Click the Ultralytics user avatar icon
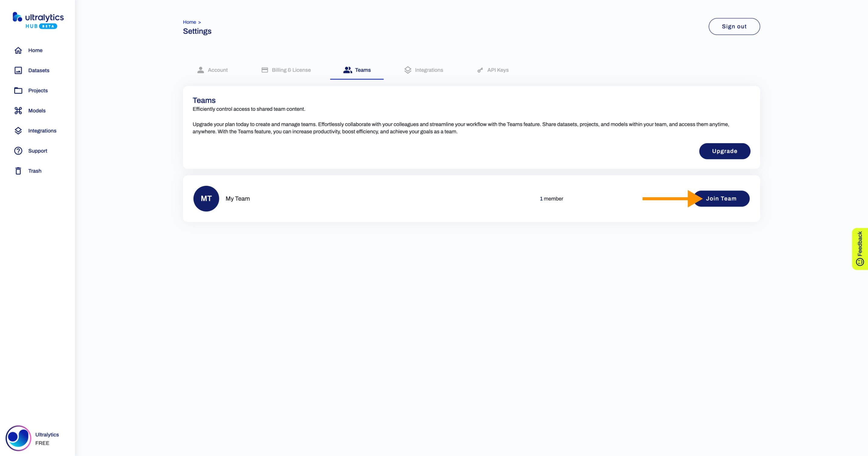This screenshot has width=868, height=456. tap(18, 438)
